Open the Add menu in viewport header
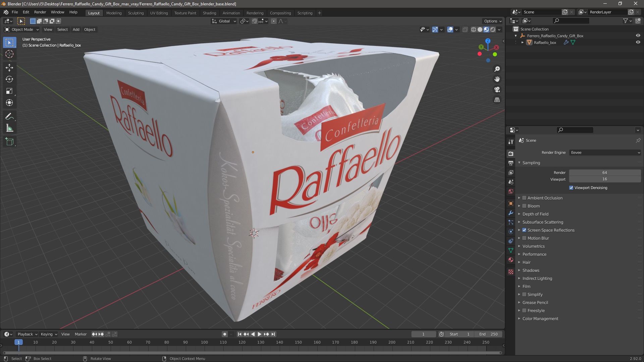Screen dimensions: 644x362 click(x=76, y=29)
